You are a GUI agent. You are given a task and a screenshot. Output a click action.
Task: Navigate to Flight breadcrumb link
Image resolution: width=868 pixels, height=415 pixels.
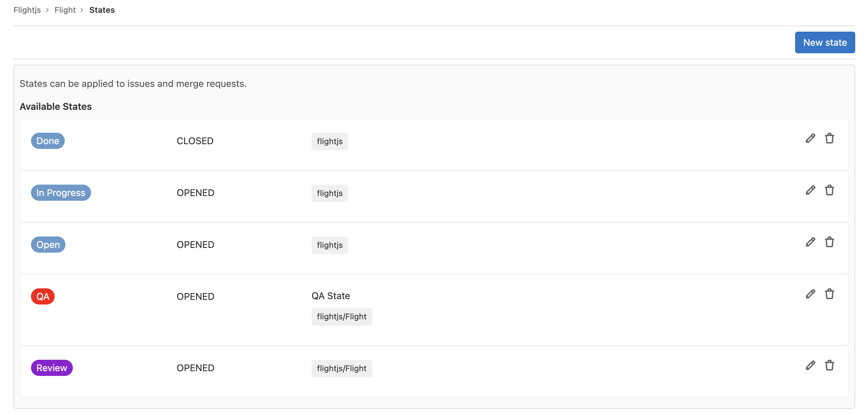pos(65,10)
